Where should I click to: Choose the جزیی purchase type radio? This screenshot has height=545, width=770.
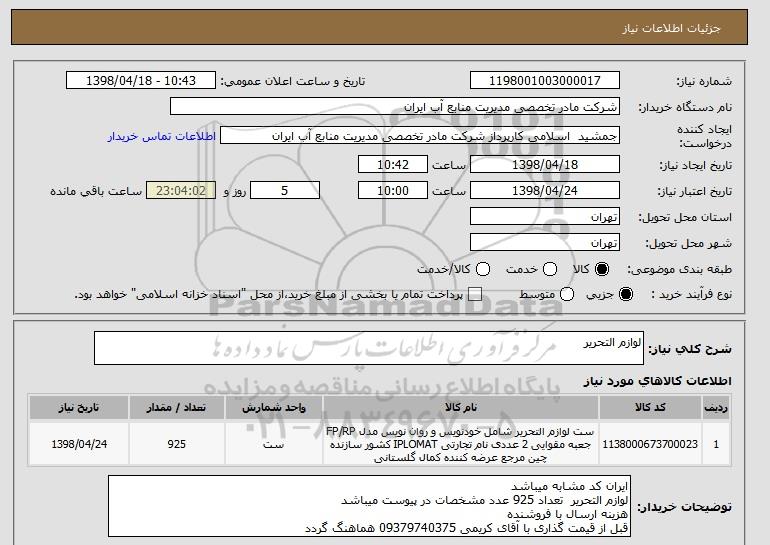pos(626,294)
